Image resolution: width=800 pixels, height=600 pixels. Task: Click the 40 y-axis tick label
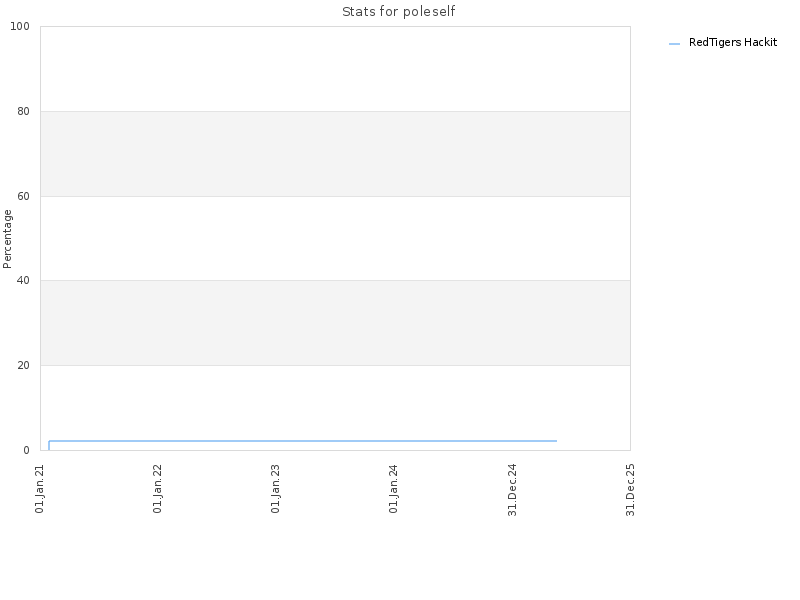(x=23, y=281)
